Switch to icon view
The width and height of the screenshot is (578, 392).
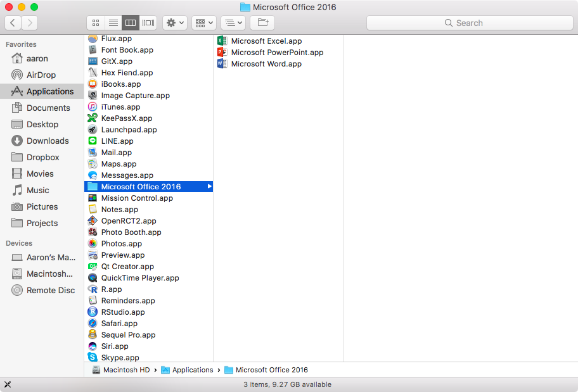(96, 23)
